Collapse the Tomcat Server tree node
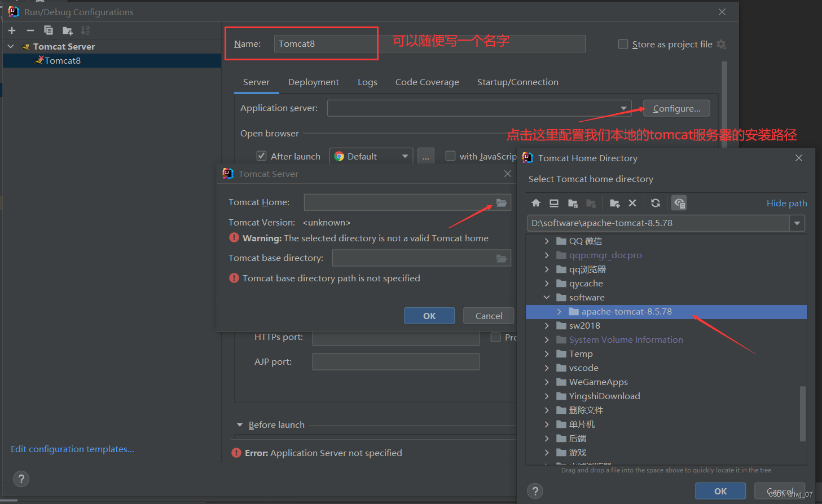This screenshot has height=504, width=822. click(11, 46)
